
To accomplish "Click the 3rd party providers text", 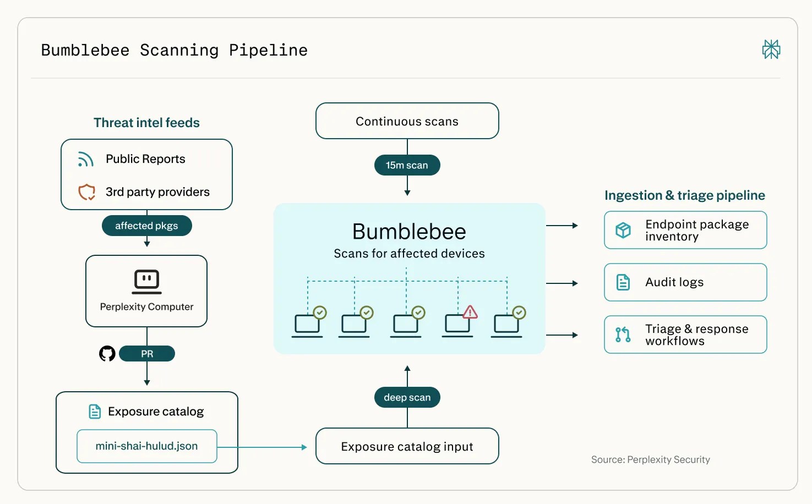I will click(x=157, y=192).
